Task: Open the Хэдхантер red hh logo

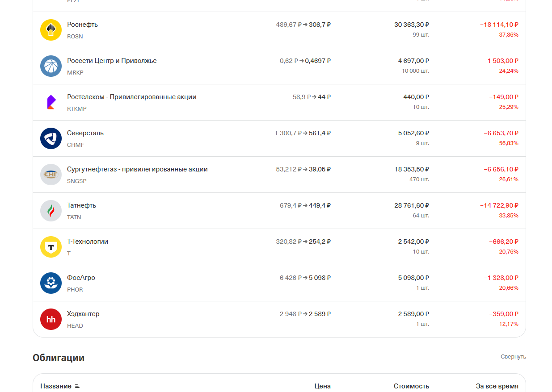Action: (51, 319)
